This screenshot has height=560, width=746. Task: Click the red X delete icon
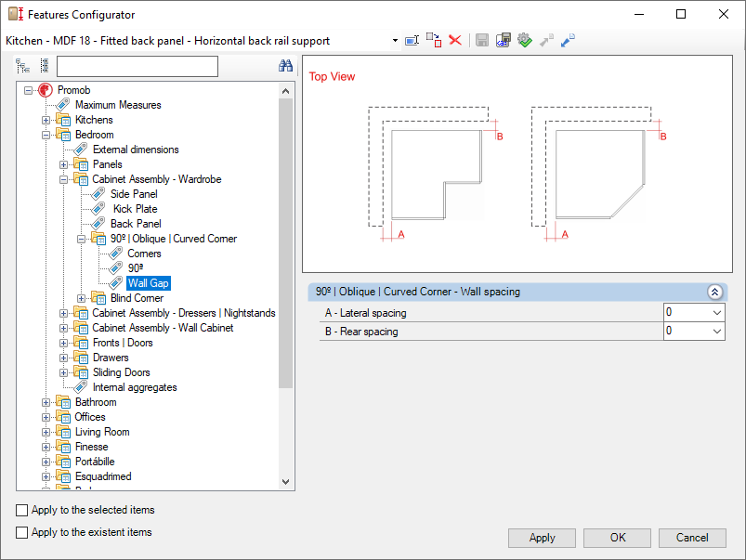coord(455,40)
